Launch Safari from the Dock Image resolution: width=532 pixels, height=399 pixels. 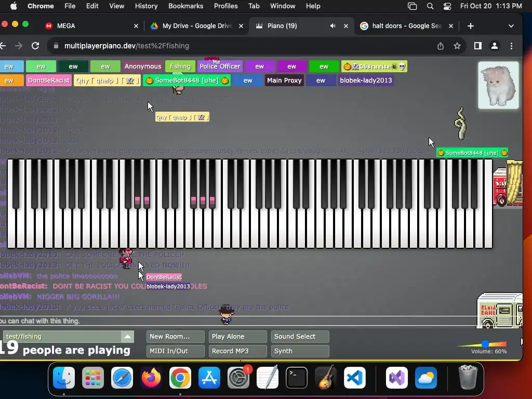pyautogui.click(x=122, y=377)
